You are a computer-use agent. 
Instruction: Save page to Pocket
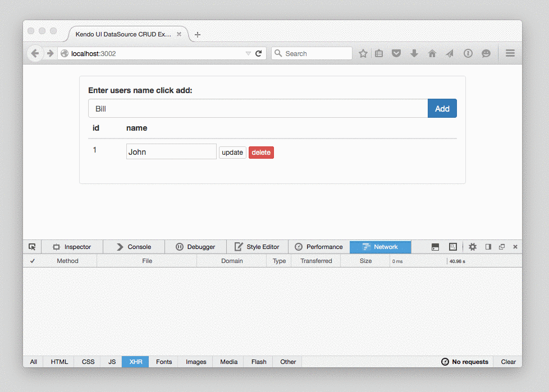396,53
